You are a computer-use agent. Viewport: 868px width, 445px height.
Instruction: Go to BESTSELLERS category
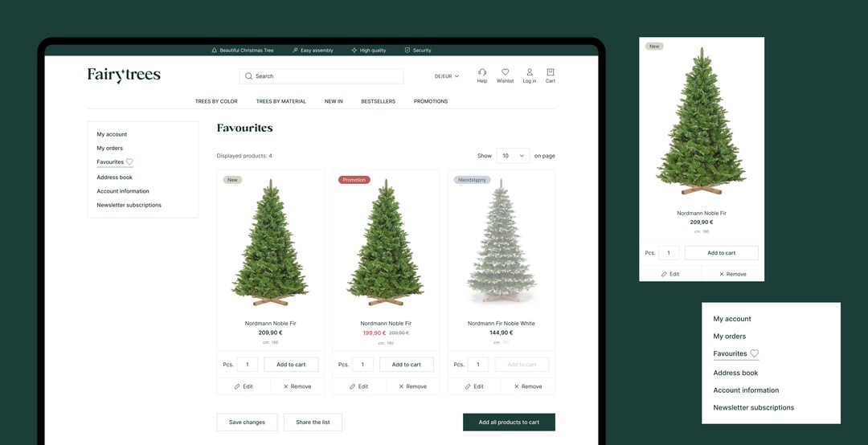tap(378, 101)
